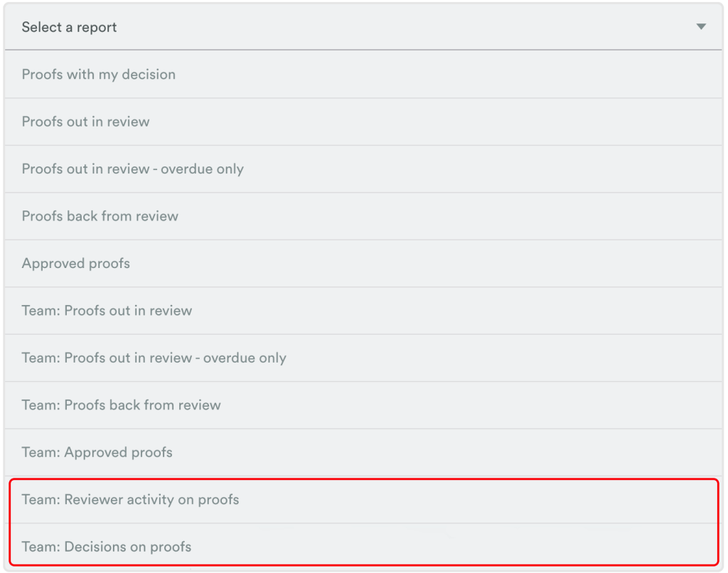Viewport: 728px width, 573px height.
Task: Choose the Proofs with my decision report
Action: pos(99,75)
